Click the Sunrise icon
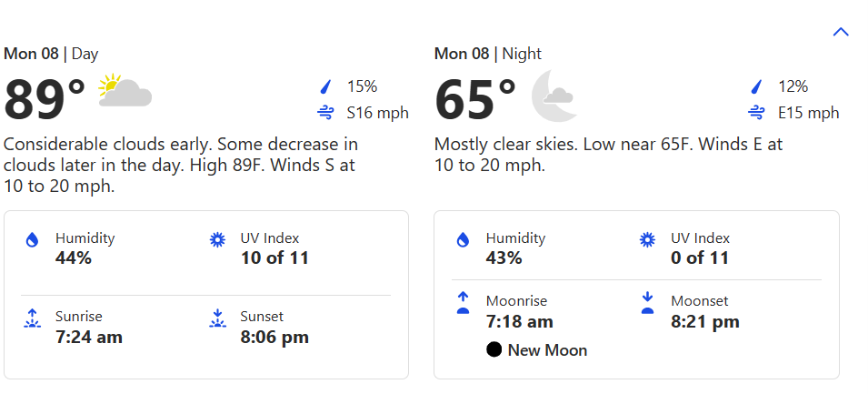The height and width of the screenshot is (394, 868). click(x=33, y=318)
